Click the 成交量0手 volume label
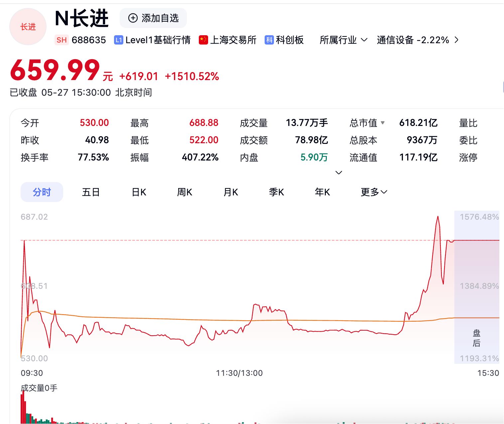Screen dimensions: 504x424 [x=39, y=388]
